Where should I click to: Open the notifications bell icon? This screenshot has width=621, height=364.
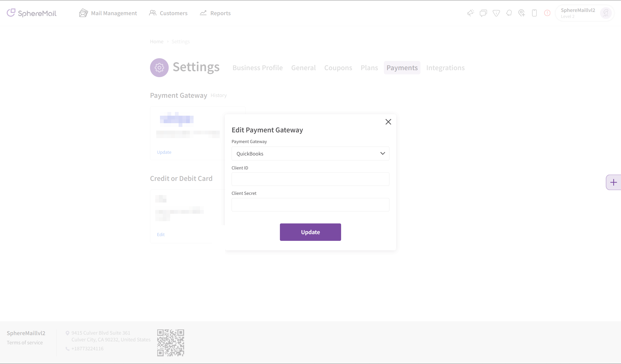coord(509,13)
